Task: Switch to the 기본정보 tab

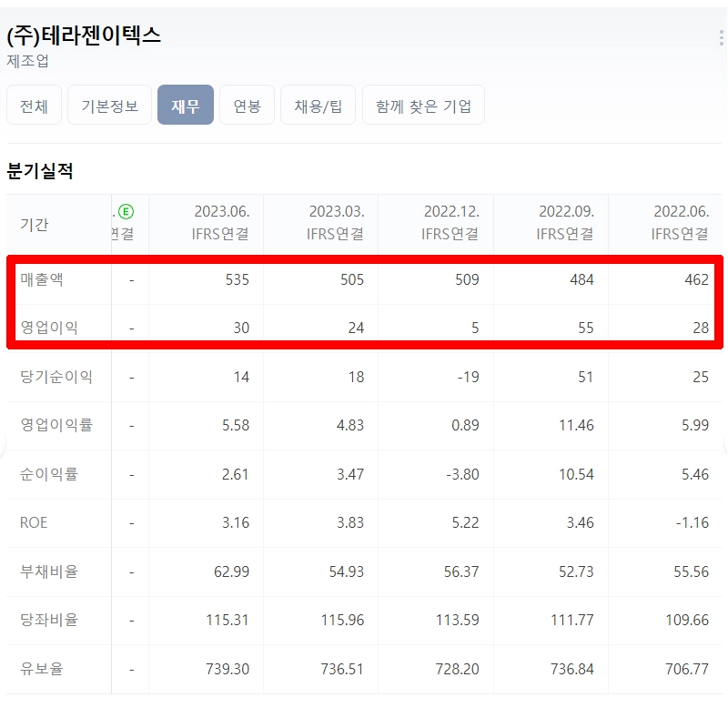Action: (x=109, y=105)
